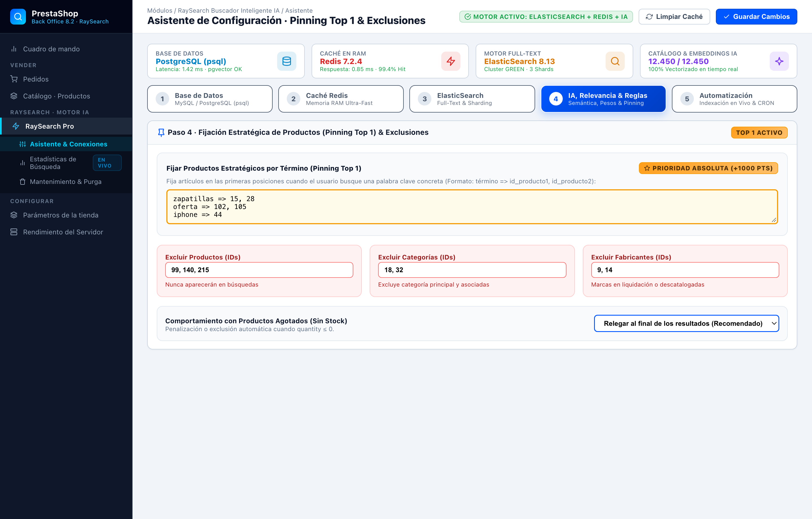The height and width of the screenshot is (519, 812).
Task: Click the Excluir Fabricantes IDs field
Action: click(x=685, y=270)
